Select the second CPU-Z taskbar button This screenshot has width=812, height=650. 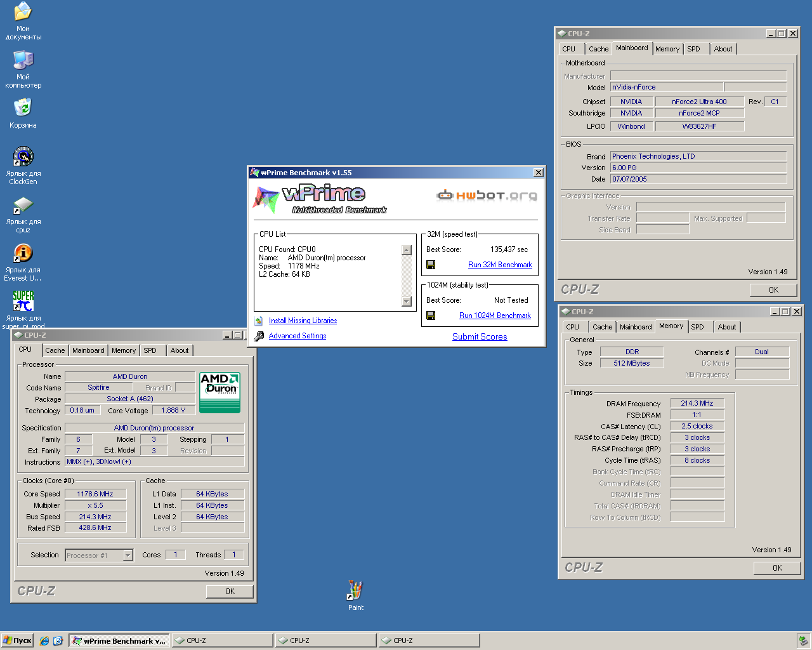[325, 641]
